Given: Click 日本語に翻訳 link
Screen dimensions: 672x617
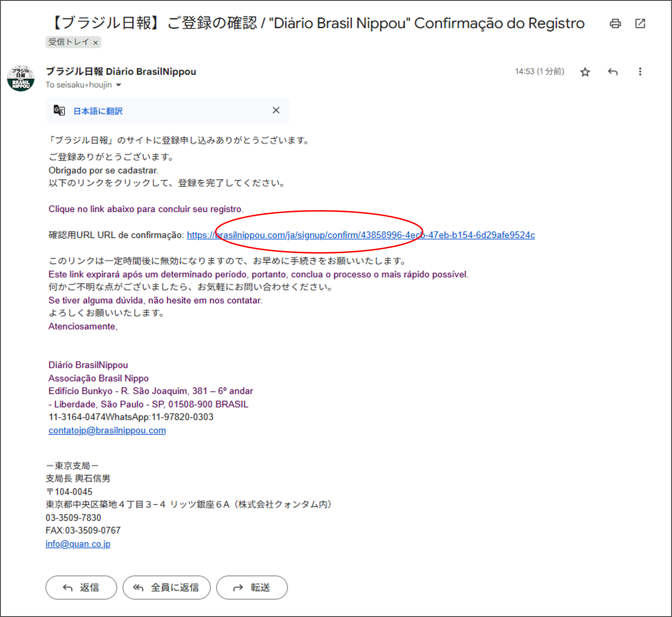Looking at the screenshot, I should point(98,111).
